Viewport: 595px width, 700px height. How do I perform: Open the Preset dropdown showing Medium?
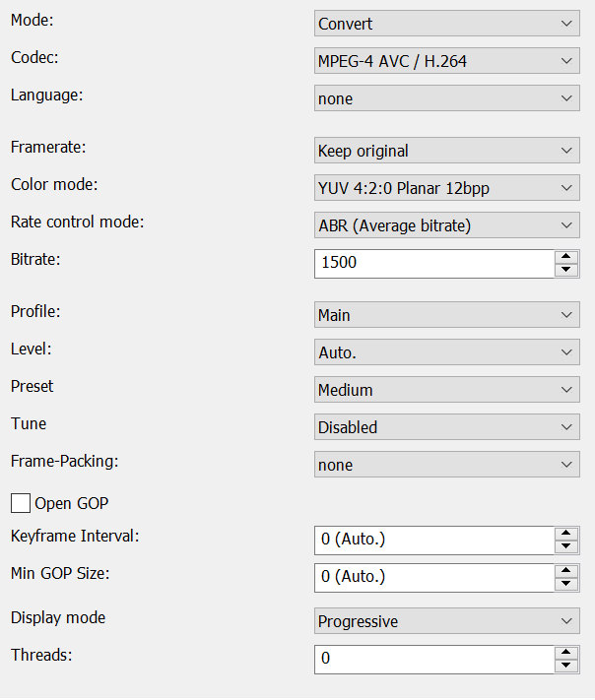pos(446,390)
